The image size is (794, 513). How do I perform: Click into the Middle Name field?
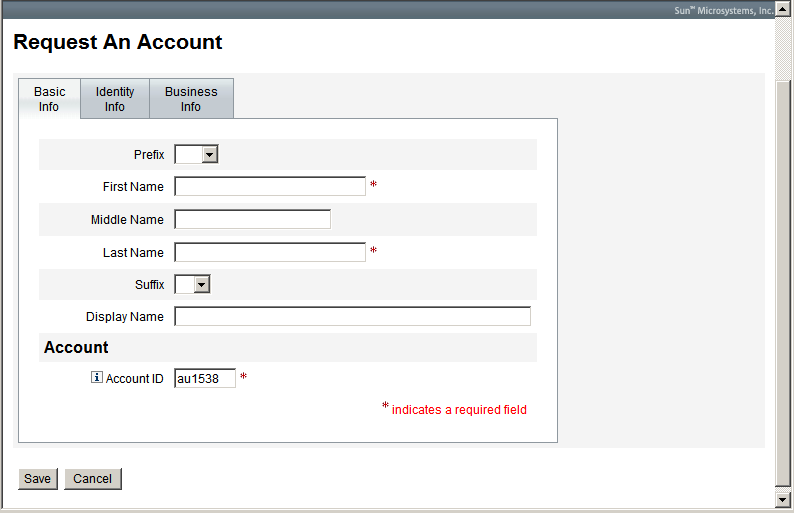[x=252, y=220]
